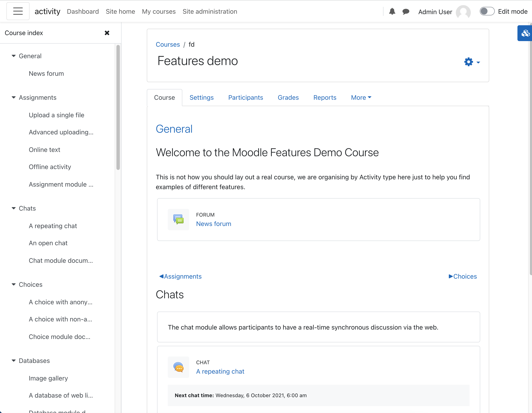Open the hamburger side menu
Viewport: 532px width, 413px height.
(18, 11)
